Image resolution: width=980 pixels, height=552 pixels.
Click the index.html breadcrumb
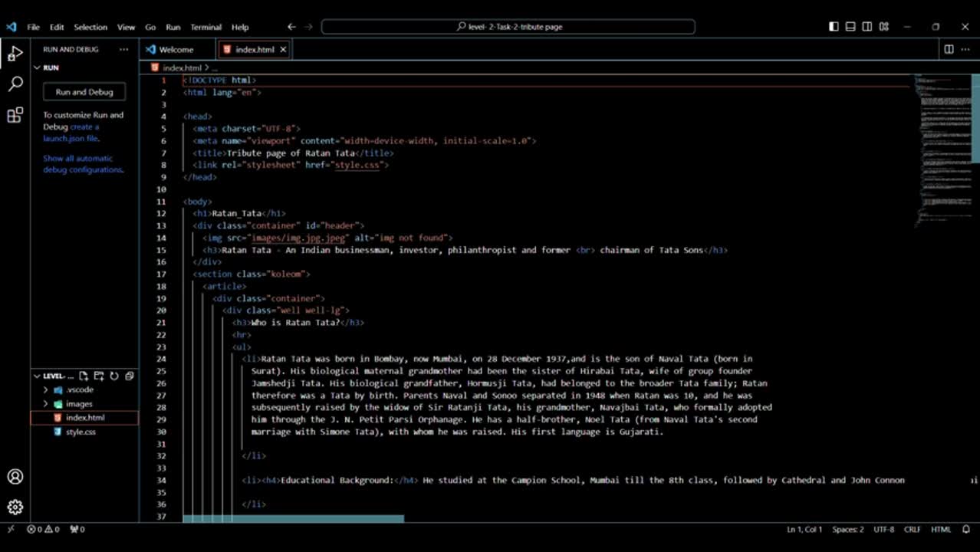[x=182, y=67]
